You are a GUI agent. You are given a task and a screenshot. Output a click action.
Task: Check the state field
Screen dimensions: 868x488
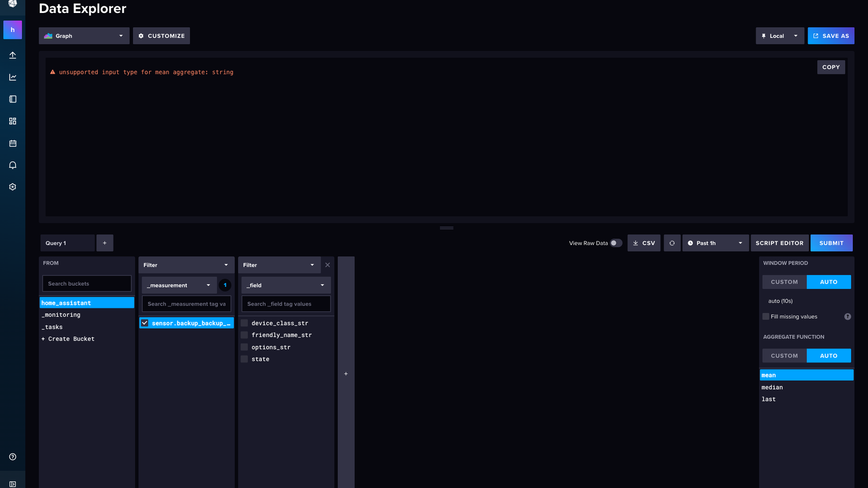(244, 359)
